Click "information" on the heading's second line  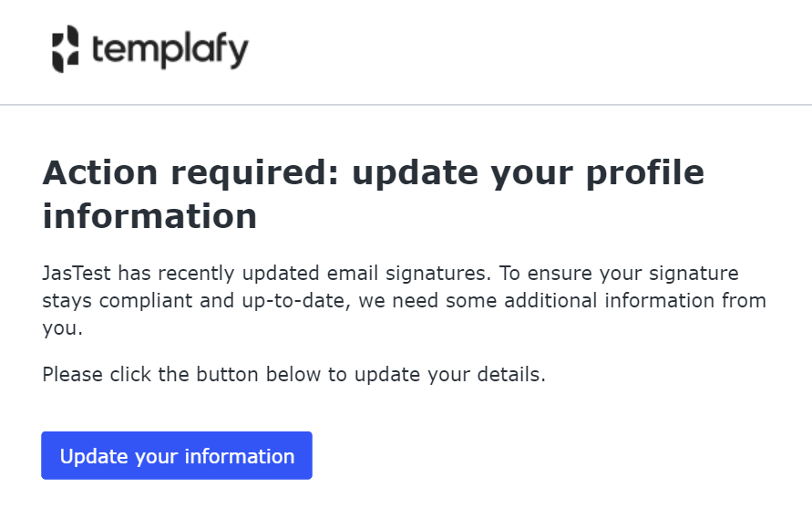coord(149,216)
